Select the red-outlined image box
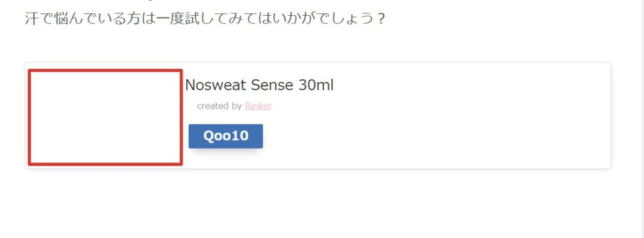Image resolution: width=644 pixels, height=238 pixels. (x=105, y=118)
